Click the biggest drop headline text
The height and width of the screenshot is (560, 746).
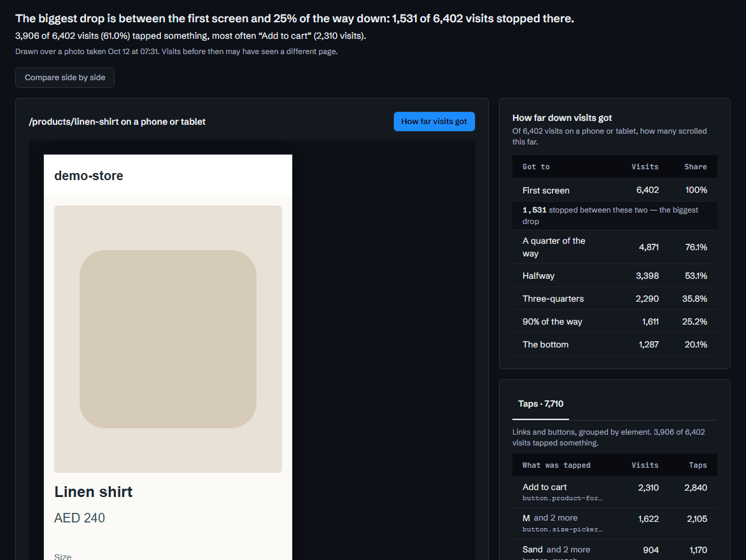(x=295, y=18)
